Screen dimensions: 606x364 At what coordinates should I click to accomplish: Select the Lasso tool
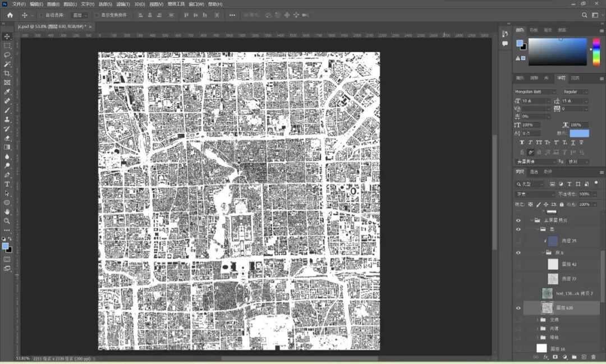tap(7, 55)
